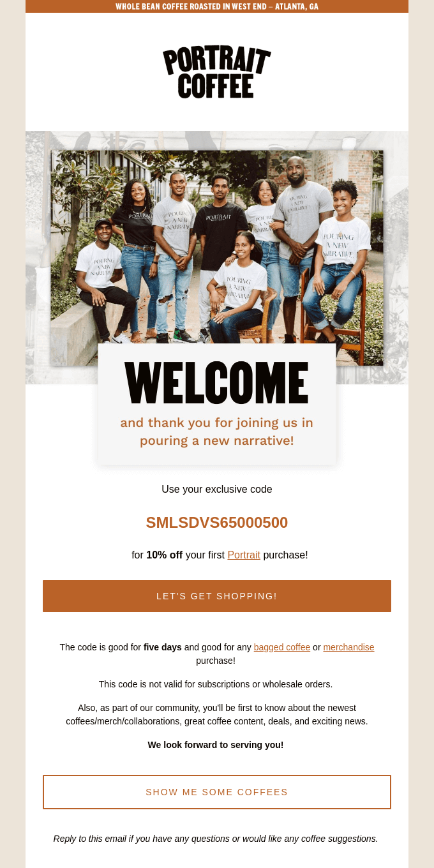Click the 10% off bold text

[164, 555]
